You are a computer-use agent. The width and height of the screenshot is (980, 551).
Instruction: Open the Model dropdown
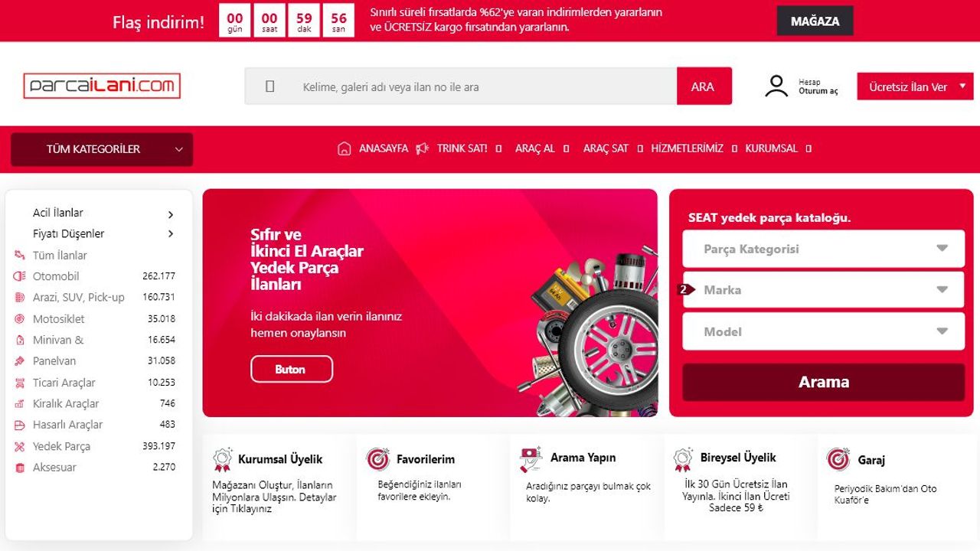[824, 331]
